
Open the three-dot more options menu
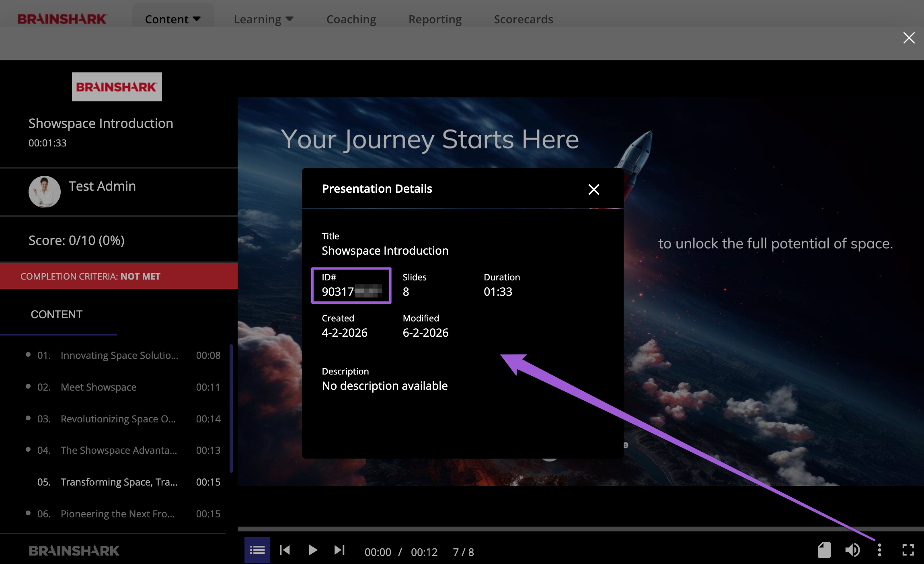(880, 550)
